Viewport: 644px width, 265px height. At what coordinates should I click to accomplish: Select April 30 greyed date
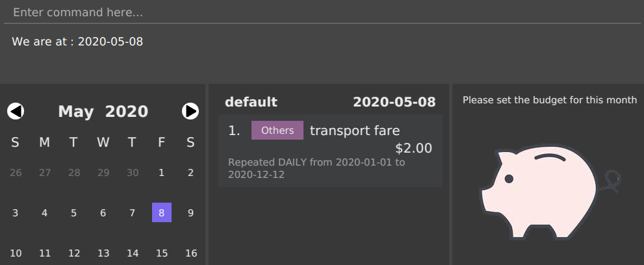[x=133, y=173]
